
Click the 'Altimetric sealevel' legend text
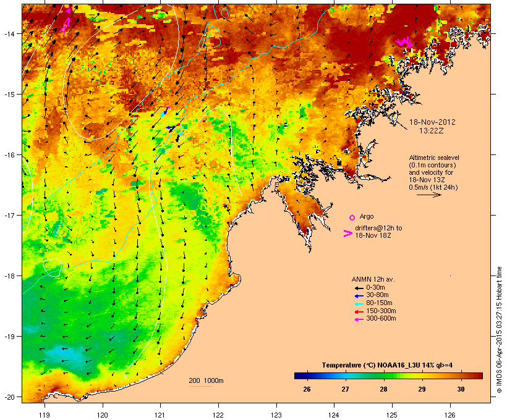(x=434, y=157)
